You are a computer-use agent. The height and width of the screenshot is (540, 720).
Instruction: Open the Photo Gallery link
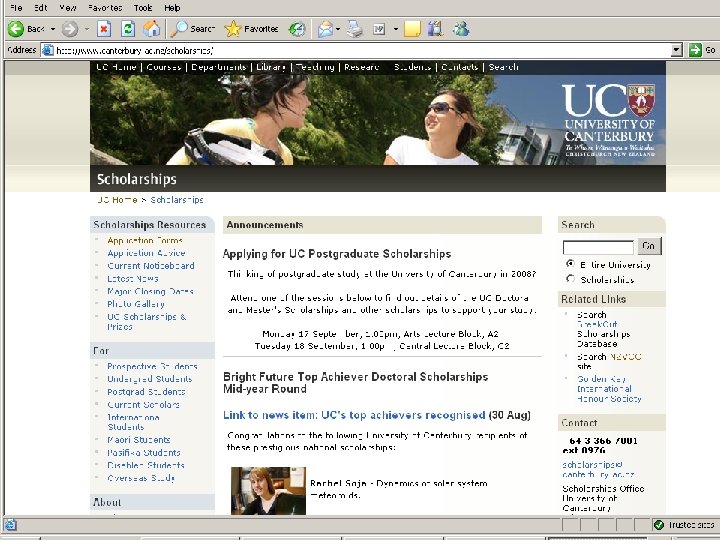click(x=136, y=304)
